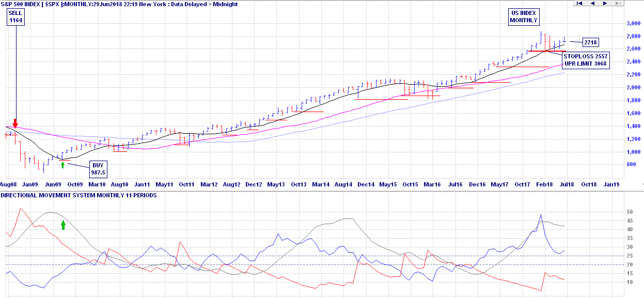Click the Aug08 date axis label
Viewport: 644px width, 298px height.
[x=7, y=184]
